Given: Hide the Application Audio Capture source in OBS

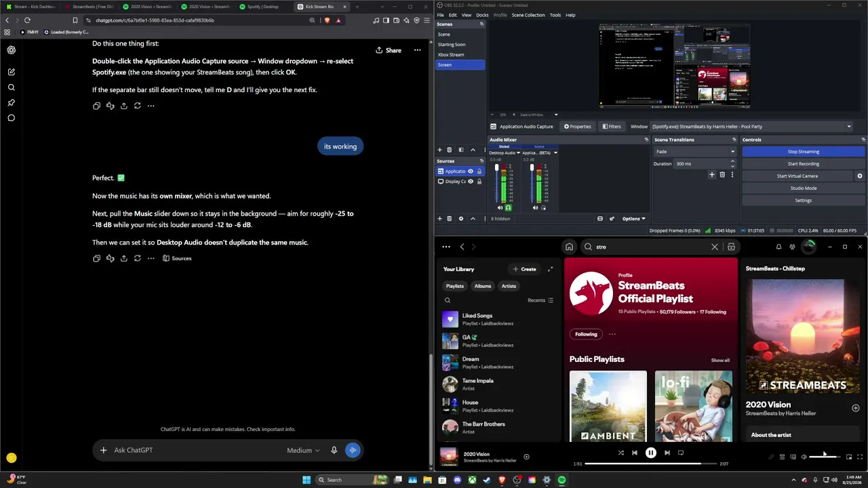Looking at the screenshot, I should [470, 171].
